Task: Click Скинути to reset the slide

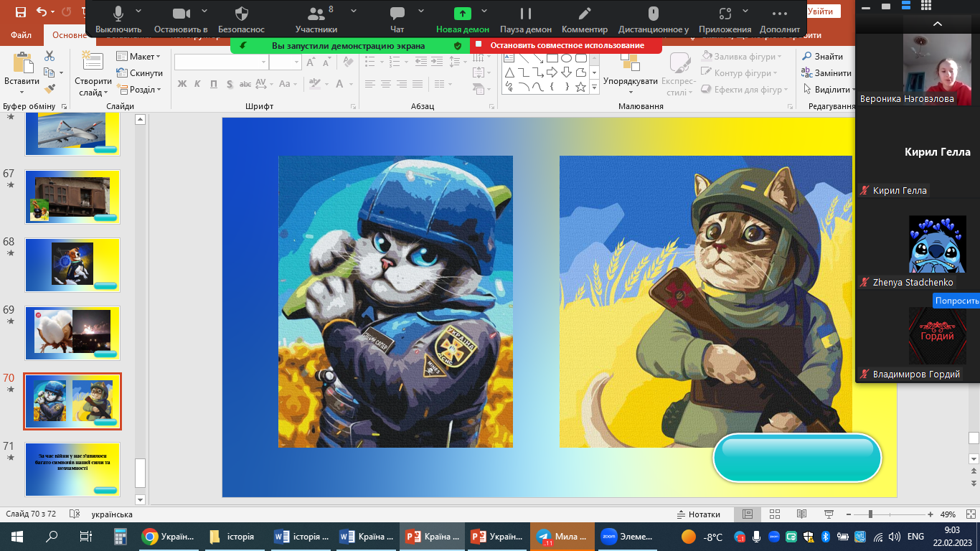Action: point(139,73)
